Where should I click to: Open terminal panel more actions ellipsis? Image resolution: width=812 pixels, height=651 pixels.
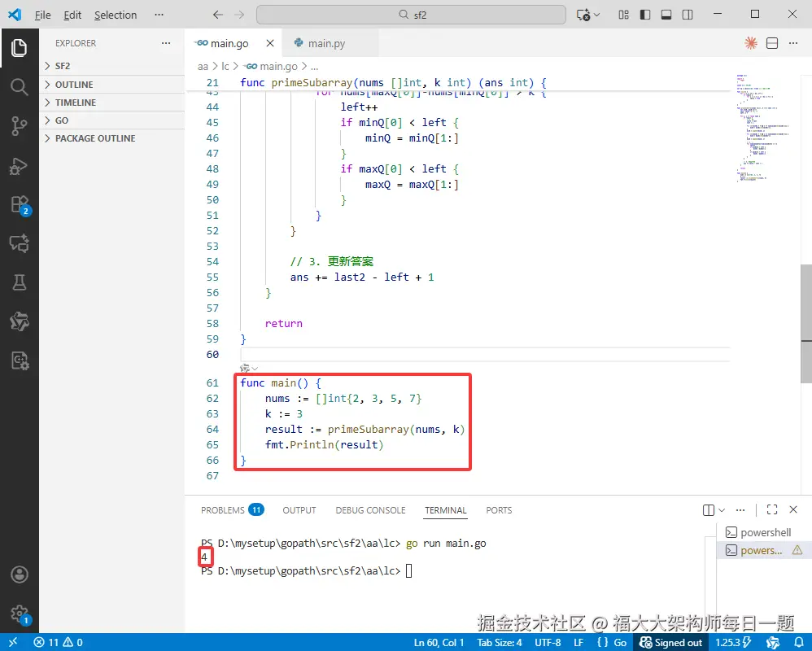(740, 509)
